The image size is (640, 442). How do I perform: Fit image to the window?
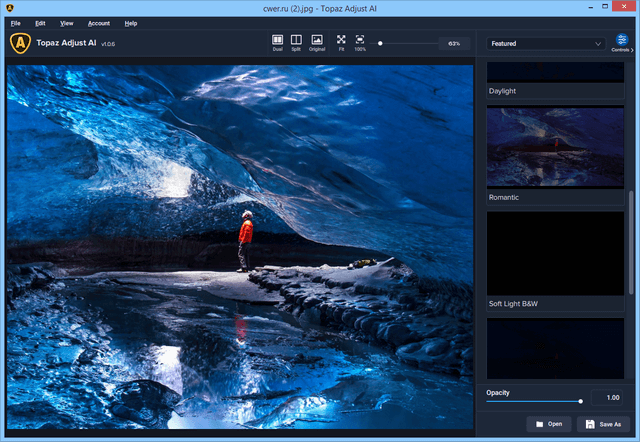pyautogui.click(x=341, y=42)
